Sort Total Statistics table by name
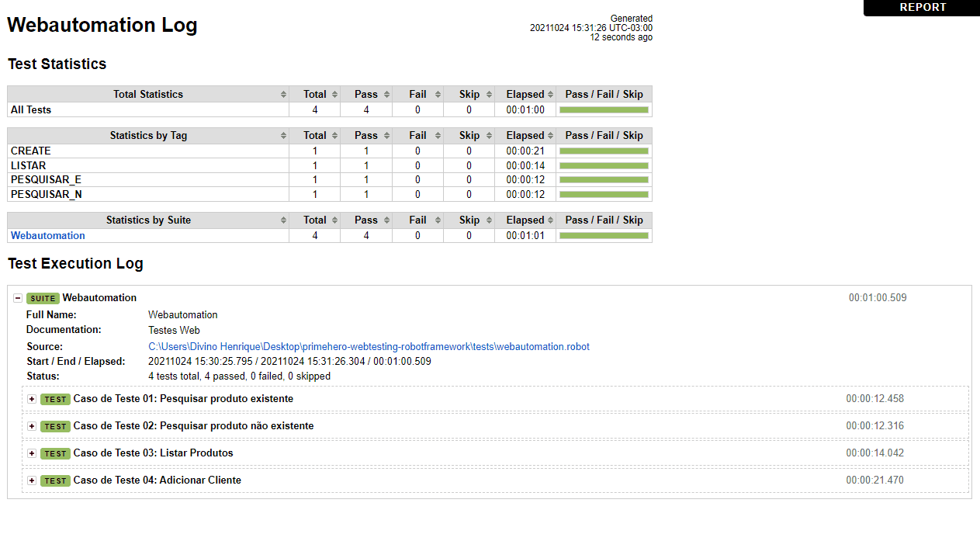 click(148, 94)
